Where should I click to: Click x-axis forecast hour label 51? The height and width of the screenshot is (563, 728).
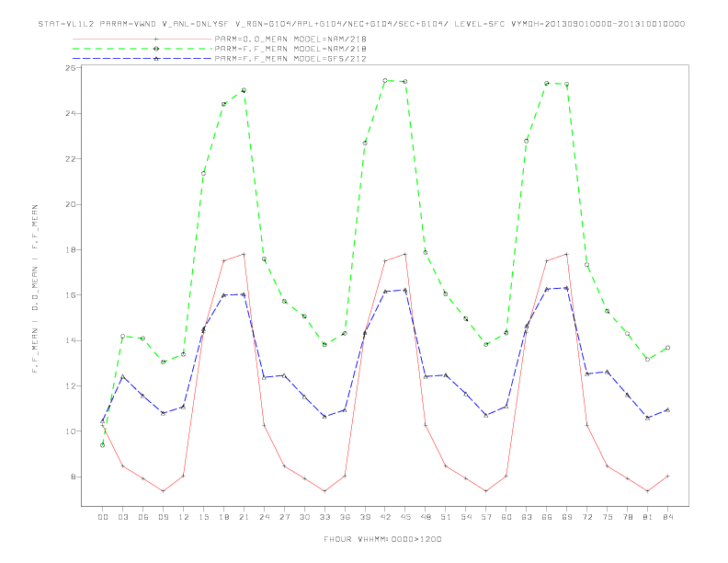pyautogui.click(x=446, y=517)
